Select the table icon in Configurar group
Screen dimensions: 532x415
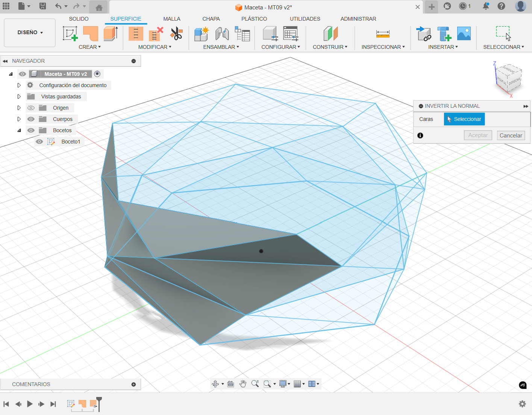coord(291,33)
